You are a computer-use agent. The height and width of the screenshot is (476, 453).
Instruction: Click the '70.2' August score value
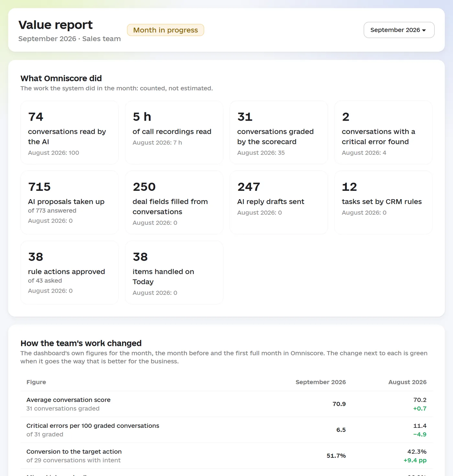(420, 400)
